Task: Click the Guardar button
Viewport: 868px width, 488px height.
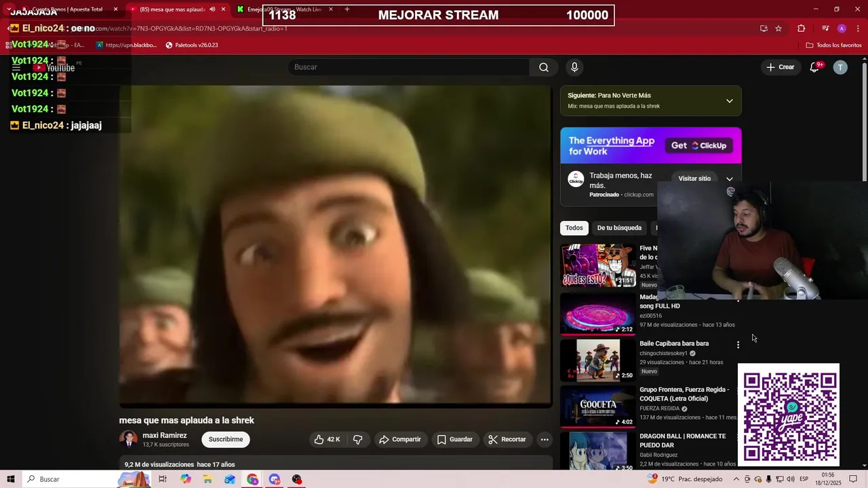Action: (x=454, y=439)
